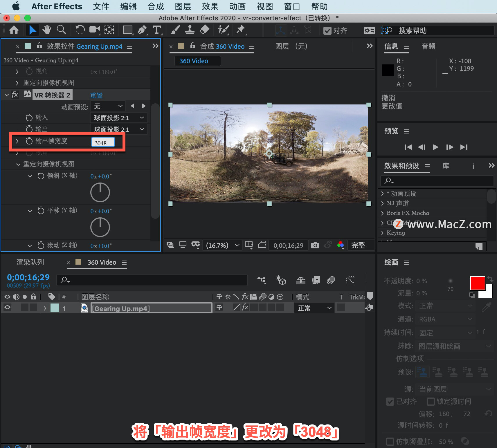This screenshot has width=497, height=448.
Task: Expand the Keying effects category
Action: (382, 233)
